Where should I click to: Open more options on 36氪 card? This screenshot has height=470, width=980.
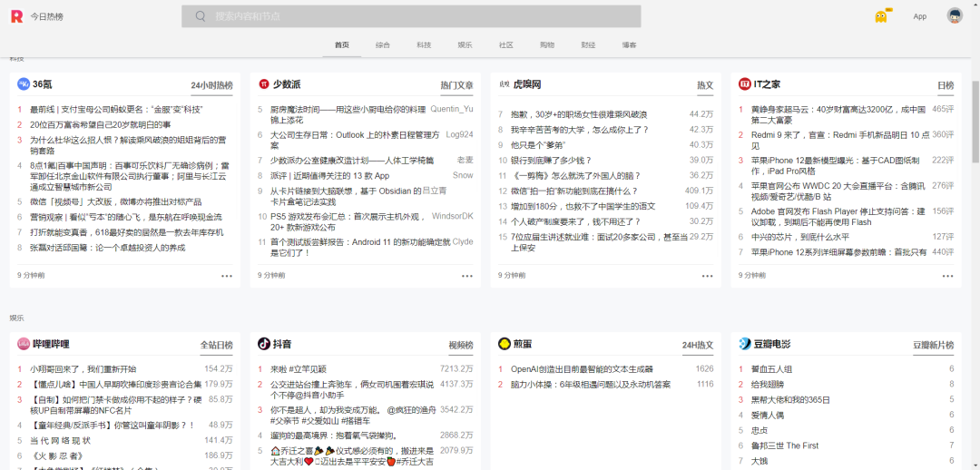point(226,276)
